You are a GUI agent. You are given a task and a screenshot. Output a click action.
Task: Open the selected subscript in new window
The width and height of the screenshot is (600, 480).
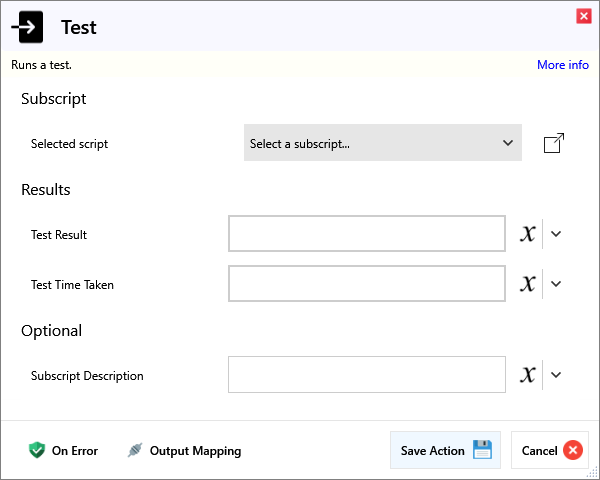click(553, 144)
